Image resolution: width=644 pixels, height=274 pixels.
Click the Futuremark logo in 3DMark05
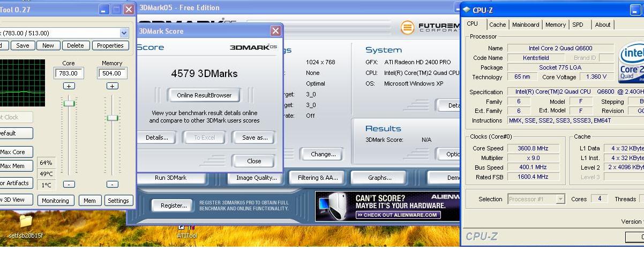coord(430,27)
